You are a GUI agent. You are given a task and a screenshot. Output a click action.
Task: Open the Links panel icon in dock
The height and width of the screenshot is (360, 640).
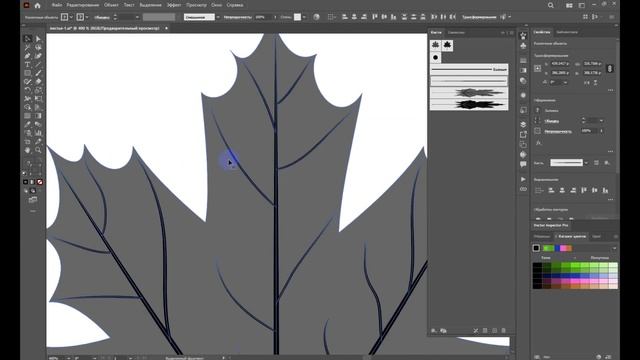523,189
